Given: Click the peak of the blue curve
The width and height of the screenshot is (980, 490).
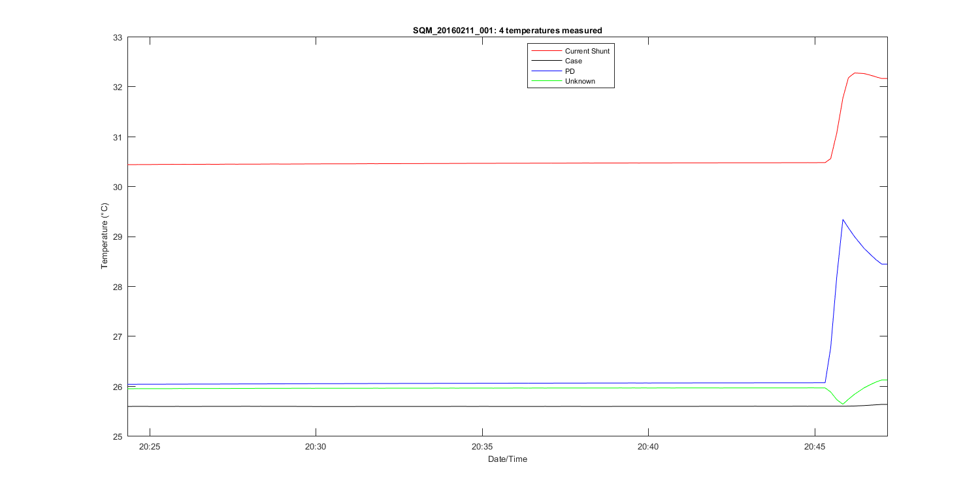Looking at the screenshot, I should point(843,220).
